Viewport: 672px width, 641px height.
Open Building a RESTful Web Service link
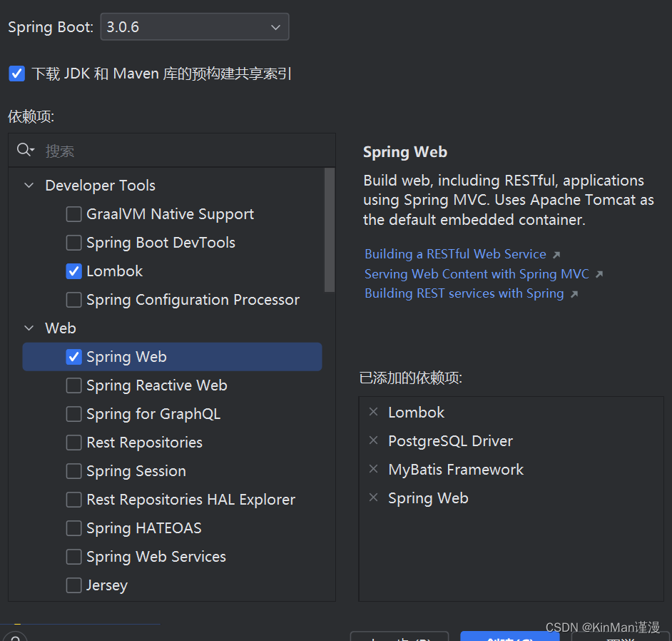click(455, 254)
